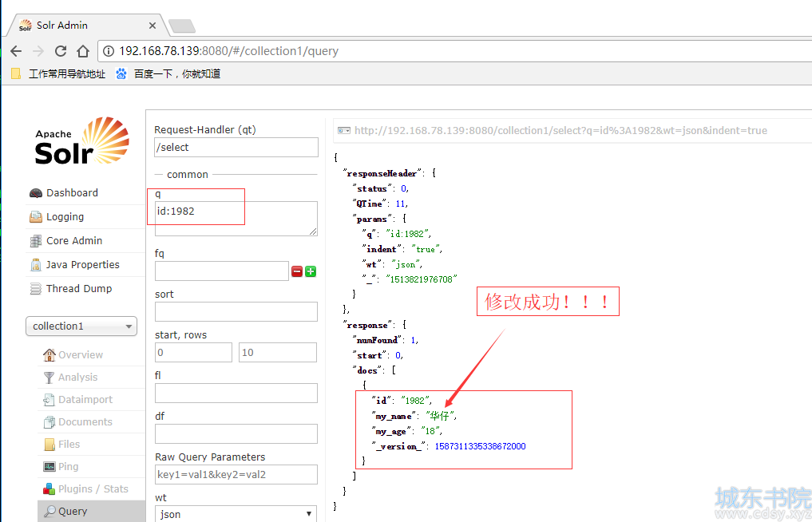Click the _version_ value 1587311335338672000
Screen dimensions: 812x522
coord(480,446)
